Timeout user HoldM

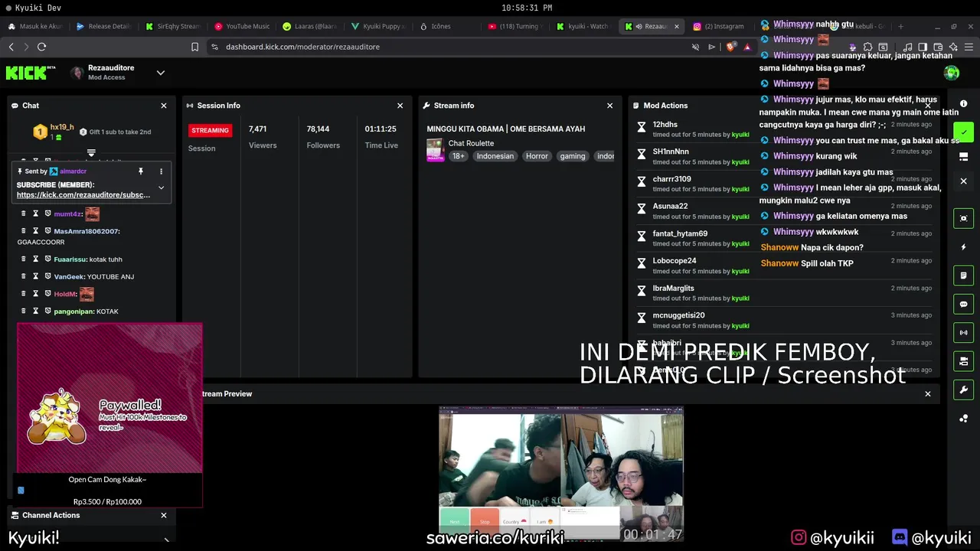click(x=35, y=294)
